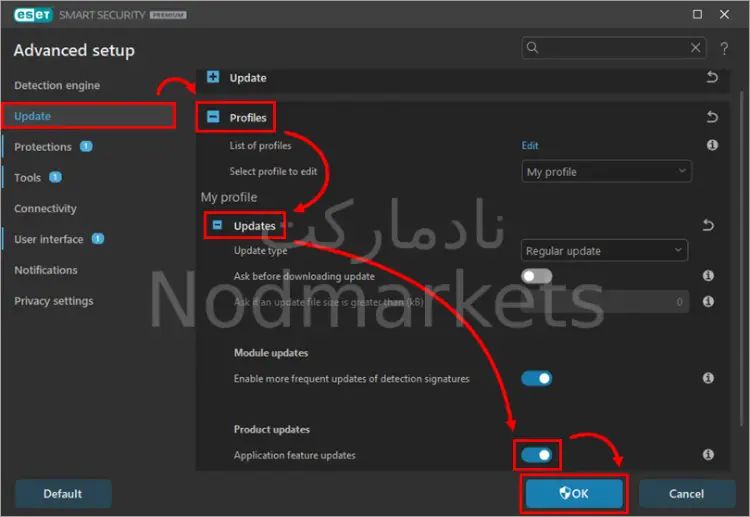Open Privacy settings in the sidebar
The height and width of the screenshot is (517, 750).
(54, 301)
